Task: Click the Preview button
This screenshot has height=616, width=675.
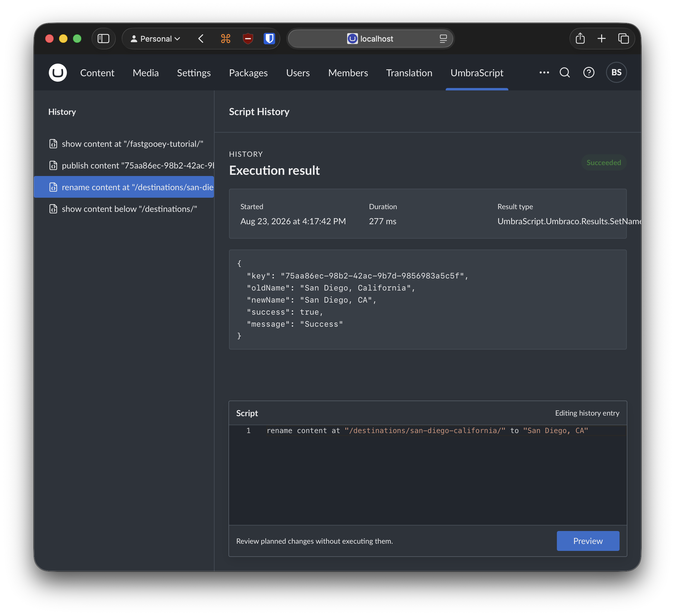Action: [588, 541]
